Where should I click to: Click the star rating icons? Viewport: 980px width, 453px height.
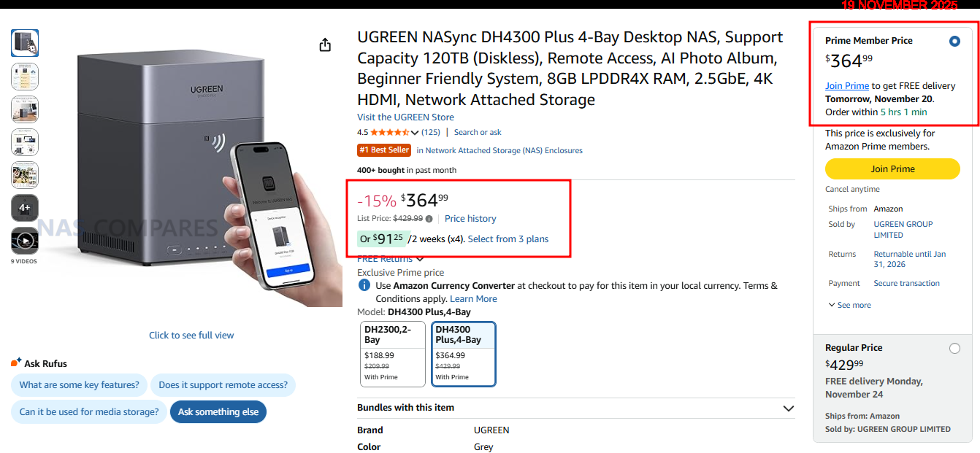tap(389, 133)
